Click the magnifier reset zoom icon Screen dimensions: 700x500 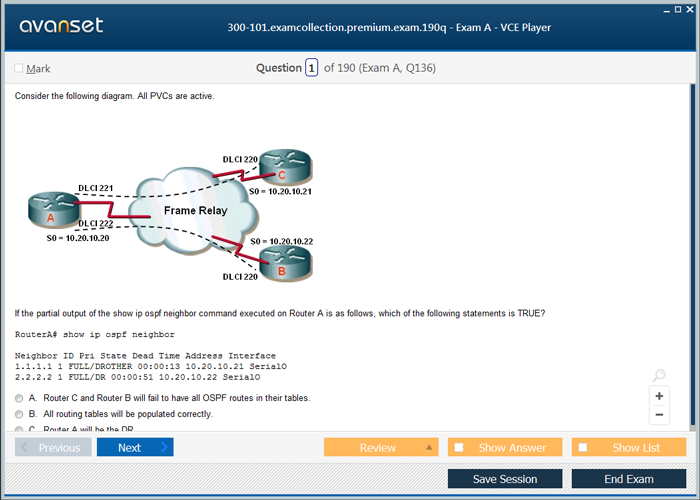point(659,376)
